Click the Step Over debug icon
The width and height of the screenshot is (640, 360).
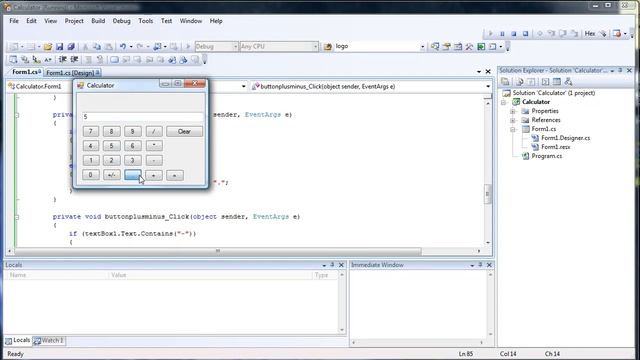coord(562,33)
